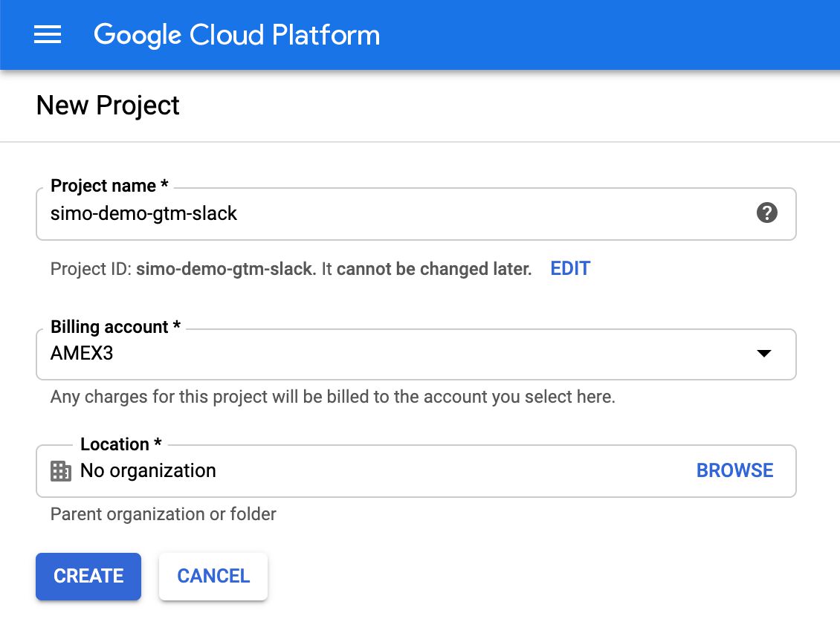Click the 'Location *' field label
This screenshot has height=642, width=840.
(x=121, y=444)
